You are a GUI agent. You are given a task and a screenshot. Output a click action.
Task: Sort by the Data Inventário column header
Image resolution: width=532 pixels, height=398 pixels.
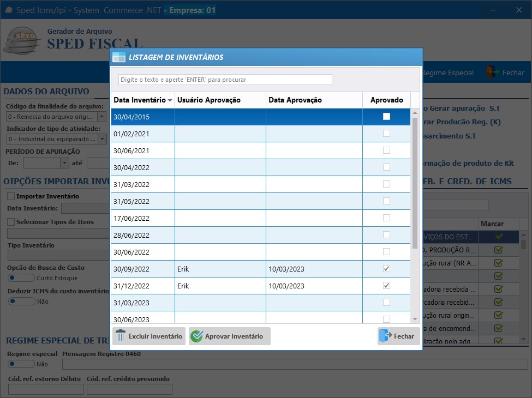point(142,100)
